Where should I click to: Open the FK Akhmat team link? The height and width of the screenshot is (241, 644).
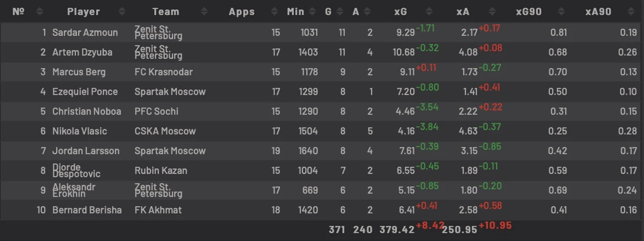click(x=158, y=210)
